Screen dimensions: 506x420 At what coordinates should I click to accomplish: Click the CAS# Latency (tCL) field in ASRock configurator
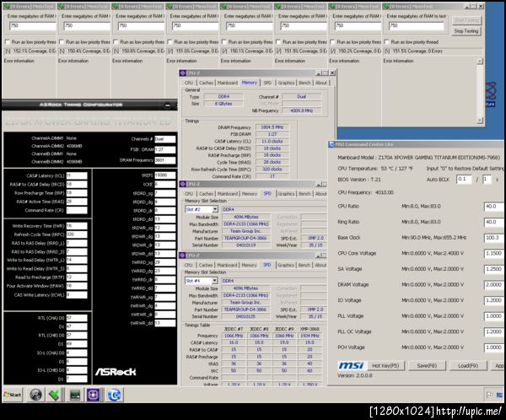[x=77, y=176]
